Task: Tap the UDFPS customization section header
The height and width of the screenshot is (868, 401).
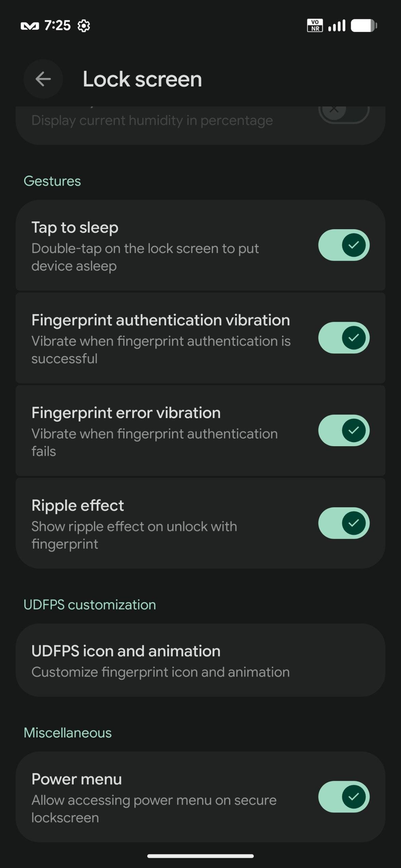Action: point(90,605)
